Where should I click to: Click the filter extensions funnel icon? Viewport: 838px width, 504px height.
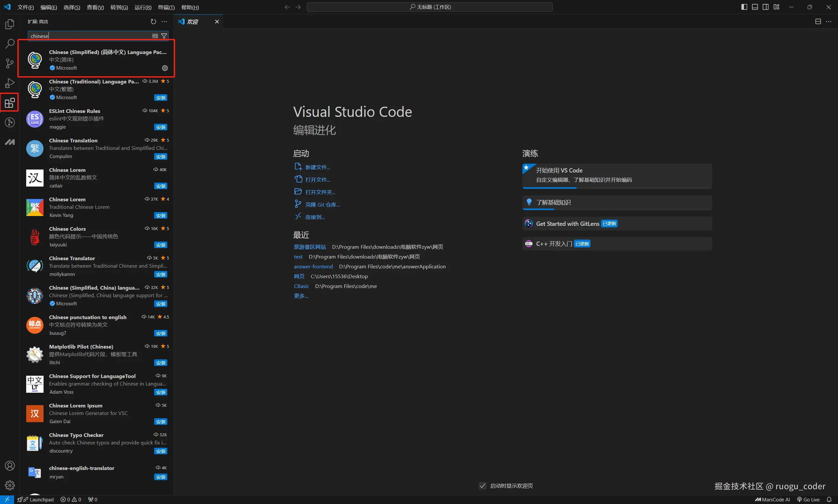coord(164,36)
